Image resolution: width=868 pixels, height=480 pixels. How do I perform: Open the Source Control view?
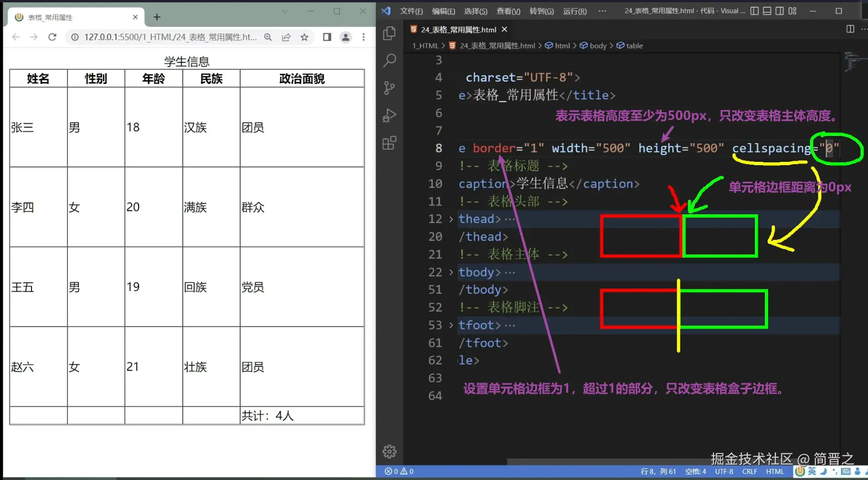pos(390,88)
